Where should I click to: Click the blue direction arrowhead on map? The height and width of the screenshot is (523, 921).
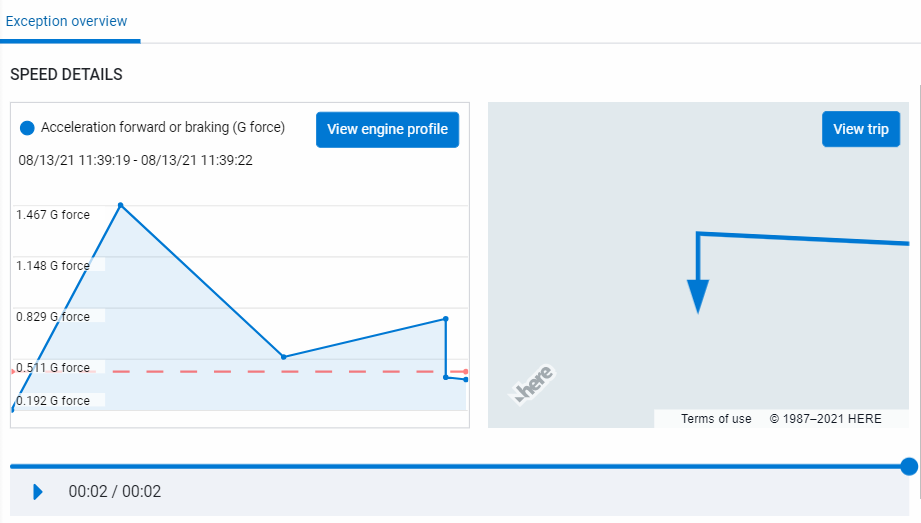(x=698, y=296)
